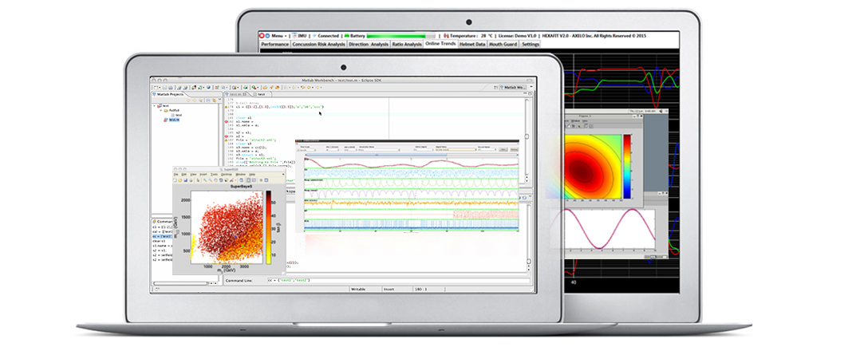Click the Settings tab in HEXAFIT

(x=531, y=45)
